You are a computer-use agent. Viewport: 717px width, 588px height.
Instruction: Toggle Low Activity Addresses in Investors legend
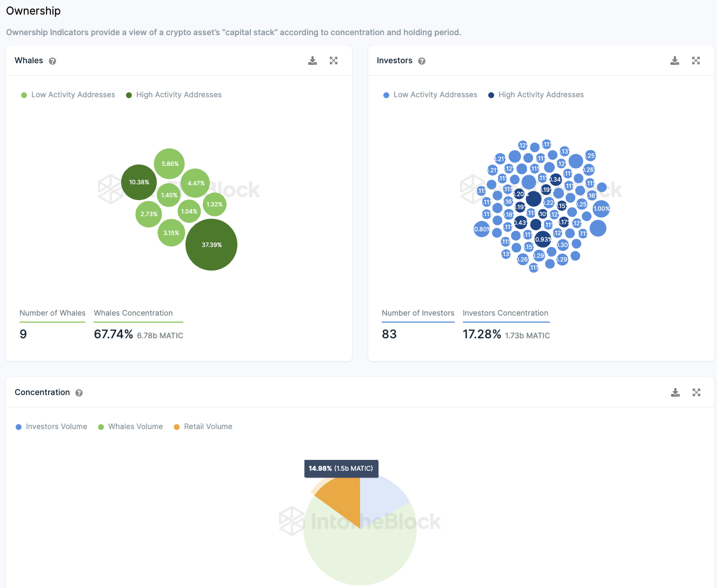[430, 95]
